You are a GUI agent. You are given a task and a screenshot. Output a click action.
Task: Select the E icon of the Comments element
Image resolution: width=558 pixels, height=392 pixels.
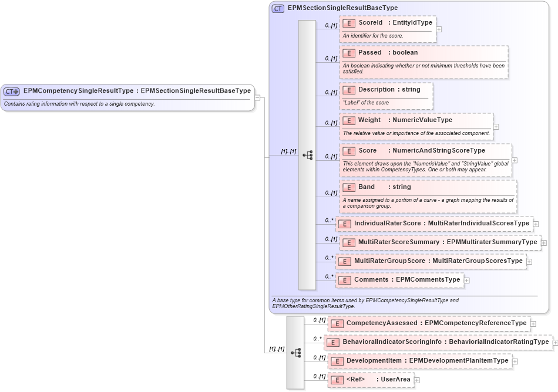click(x=345, y=280)
